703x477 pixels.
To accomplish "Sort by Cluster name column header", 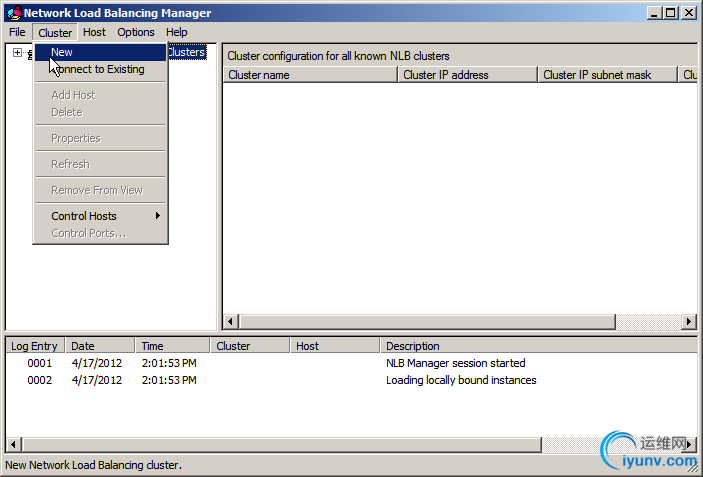I will point(310,75).
